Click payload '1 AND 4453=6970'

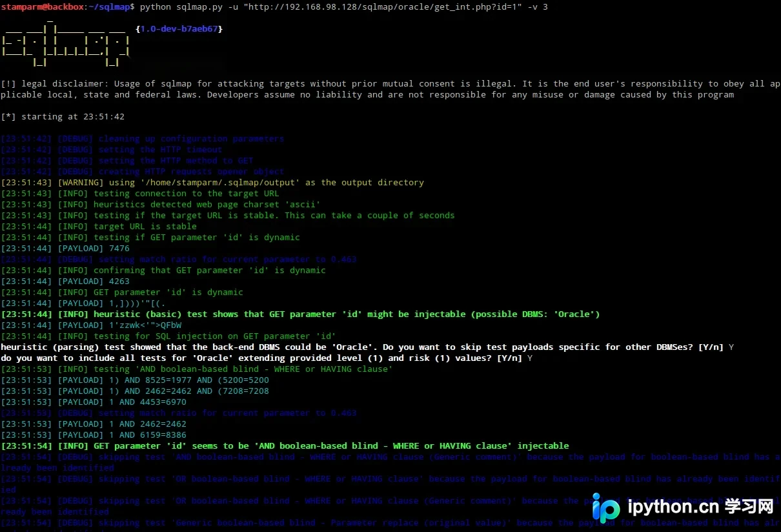coord(94,402)
